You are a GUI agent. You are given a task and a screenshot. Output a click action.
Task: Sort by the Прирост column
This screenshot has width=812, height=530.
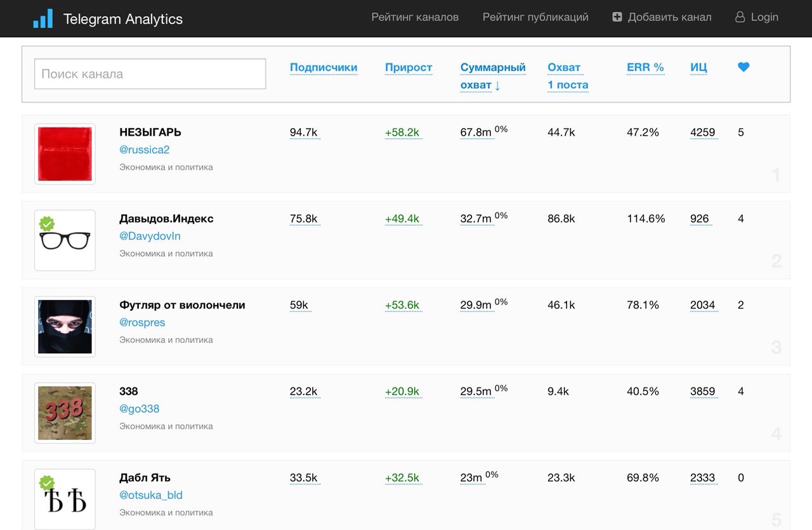coord(409,67)
